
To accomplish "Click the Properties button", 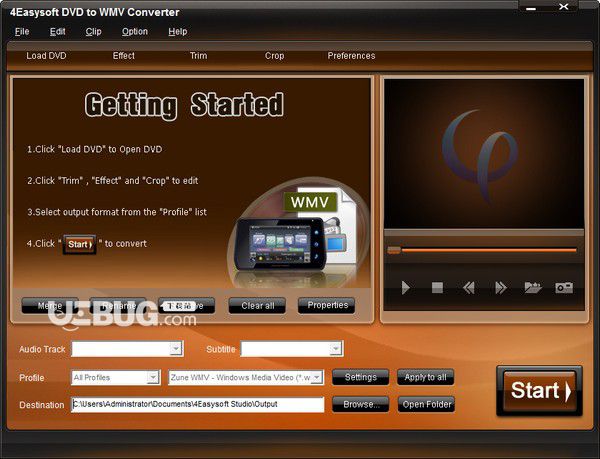I will (x=326, y=305).
